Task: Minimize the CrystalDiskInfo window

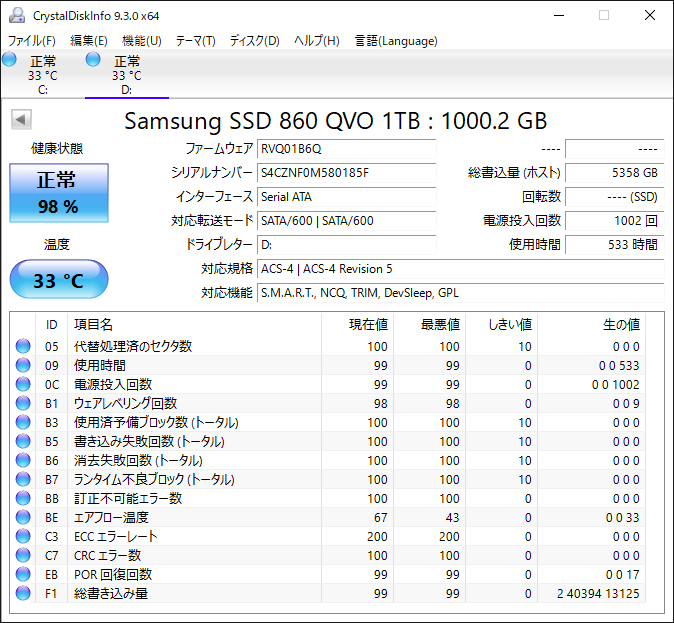Action: (x=559, y=15)
